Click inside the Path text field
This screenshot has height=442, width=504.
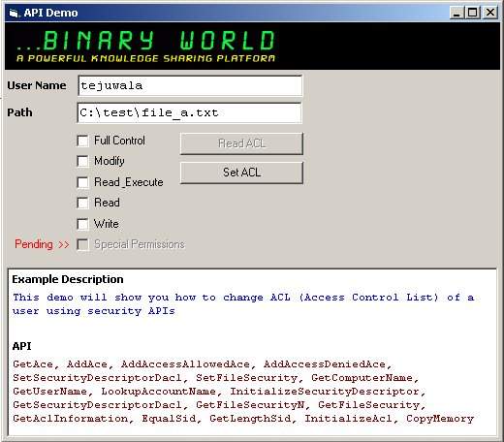tap(190, 112)
